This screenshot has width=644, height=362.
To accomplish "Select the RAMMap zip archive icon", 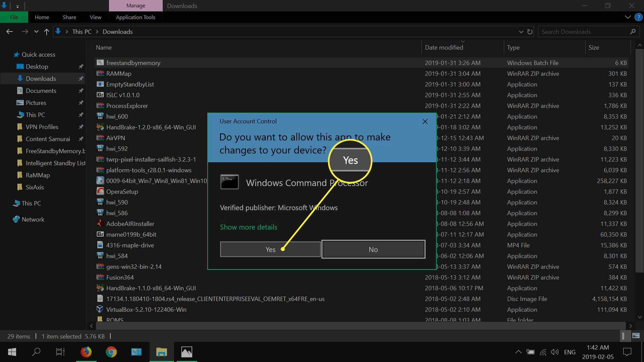I will point(100,73).
